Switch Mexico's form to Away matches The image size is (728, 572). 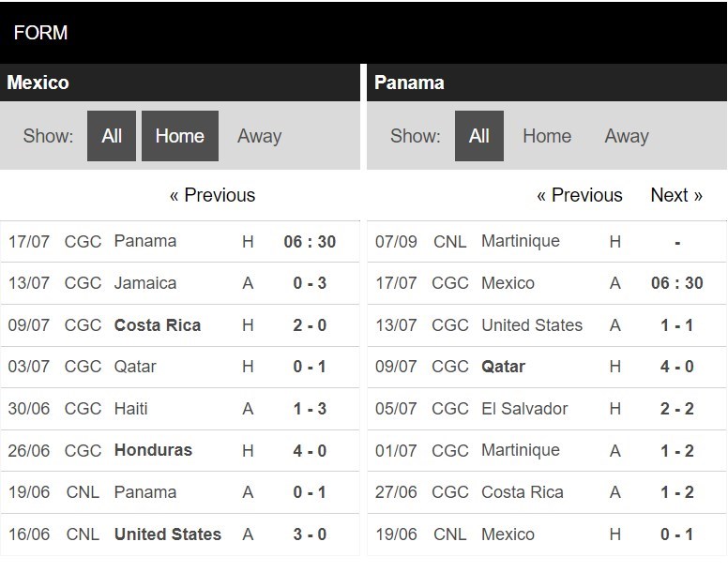(259, 136)
